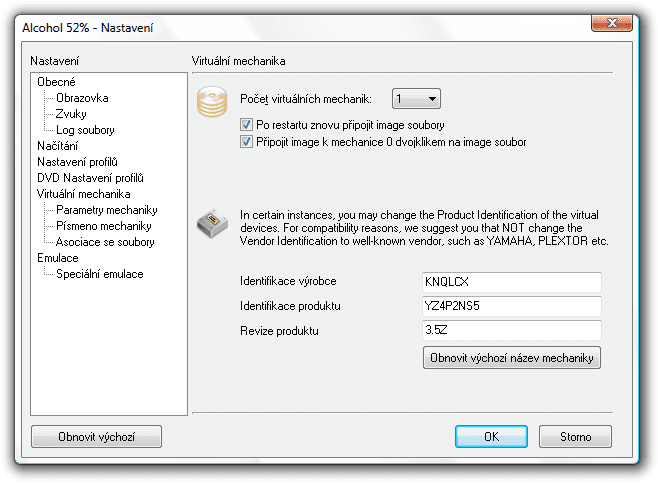The image size is (658, 483).
Task: Open the 'Počet virtuálních mechanik' dropdown
Action: pos(416,99)
